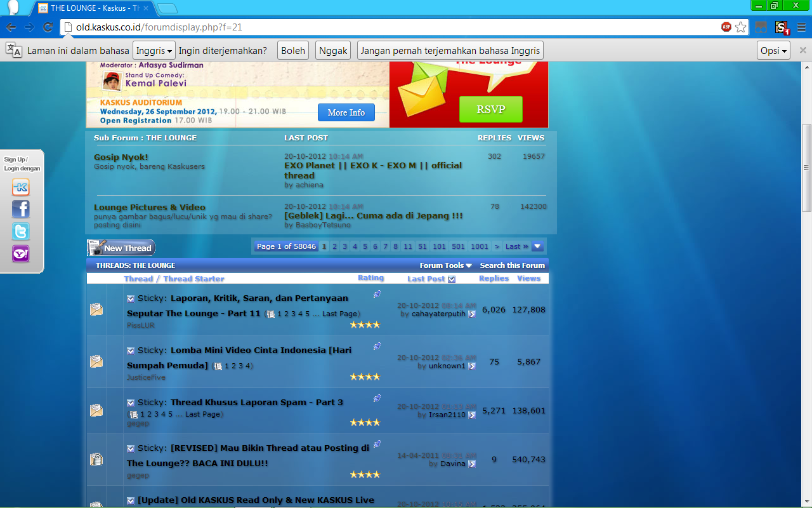Sort threads by the Rating column

370,277
